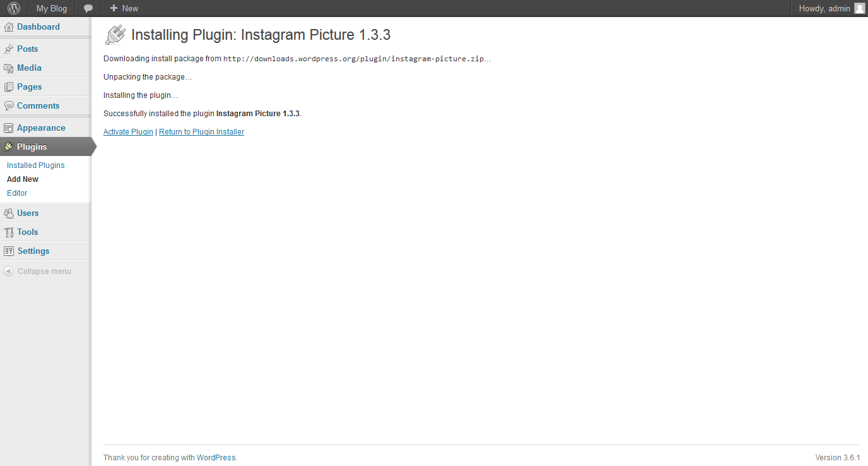Click the Plugins plug icon in sidebar

pos(9,147)
